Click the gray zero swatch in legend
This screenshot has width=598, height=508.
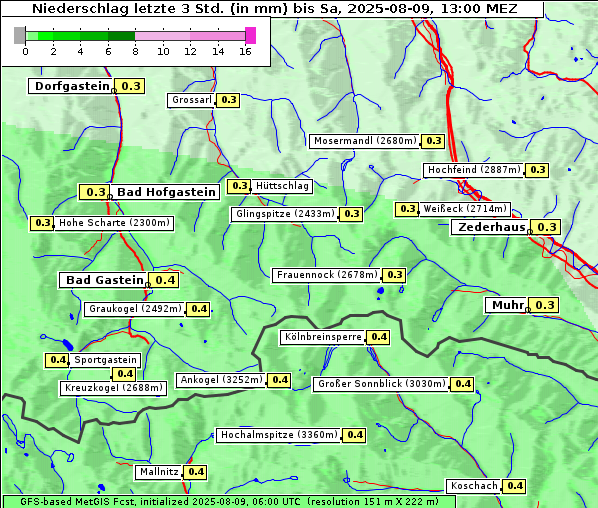[x=19, y=35]
